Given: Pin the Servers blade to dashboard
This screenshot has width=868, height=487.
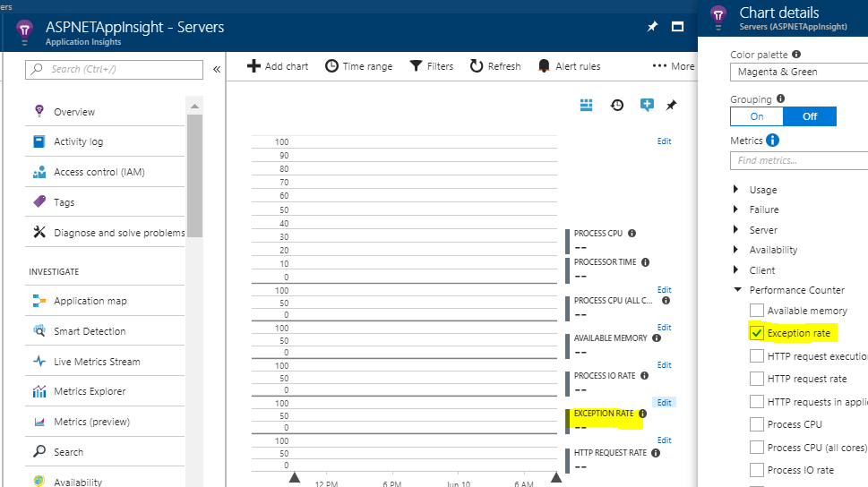Looking at the screenshot, I should (x=653, y=27).
